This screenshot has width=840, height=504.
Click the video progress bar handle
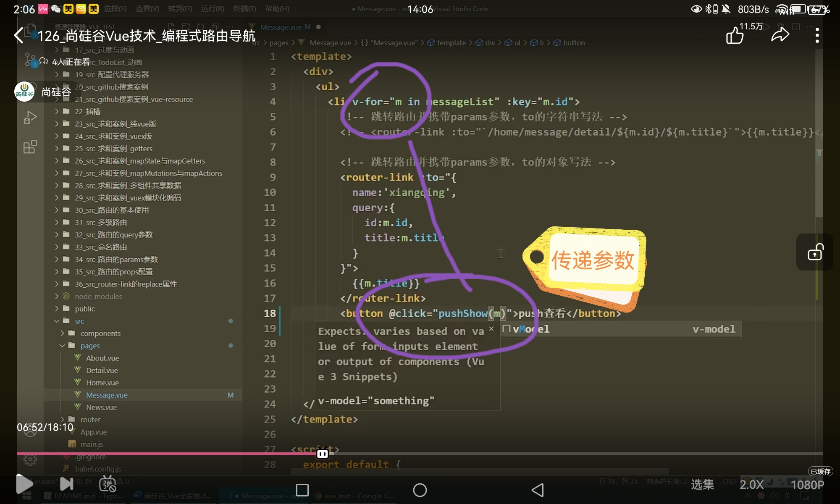pyautogui.click(x=323, y=454)
